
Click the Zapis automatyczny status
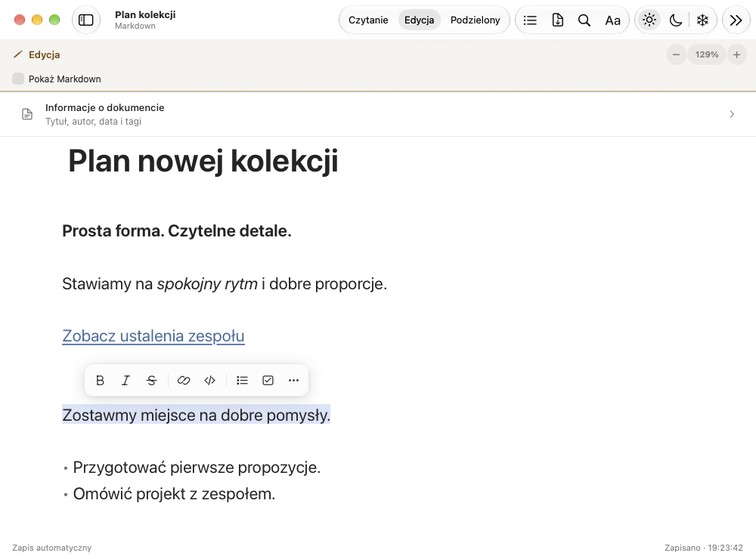pyautogui.click(x=52, y=548)
